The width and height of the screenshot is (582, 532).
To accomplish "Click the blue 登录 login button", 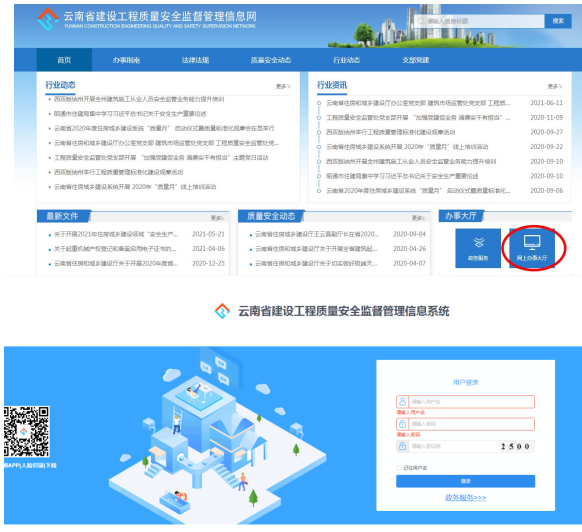I will click(465, 481).
